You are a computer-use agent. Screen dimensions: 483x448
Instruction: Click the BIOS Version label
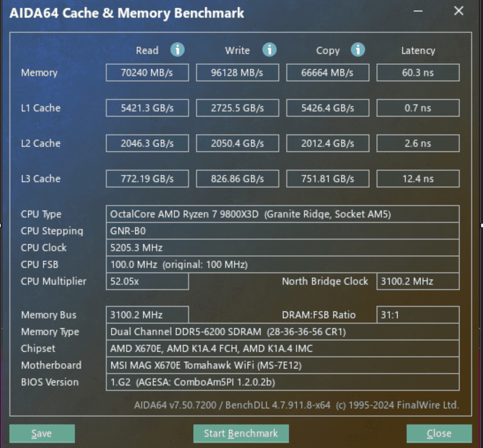tap(50, 383)
